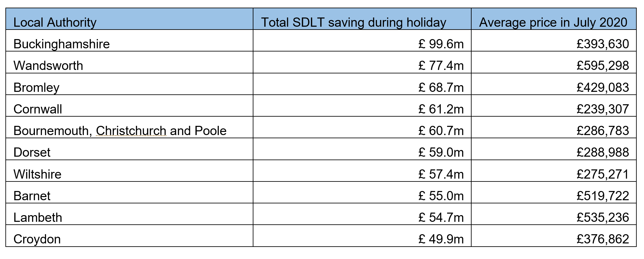
Task: Select the Barnet cell
Action: pos(32,196)
